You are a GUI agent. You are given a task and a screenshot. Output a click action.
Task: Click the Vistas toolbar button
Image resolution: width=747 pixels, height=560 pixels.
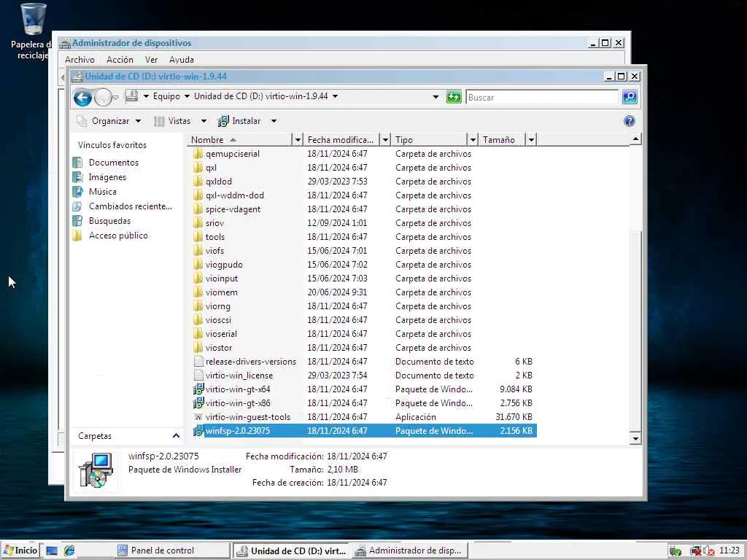[173, 121]
